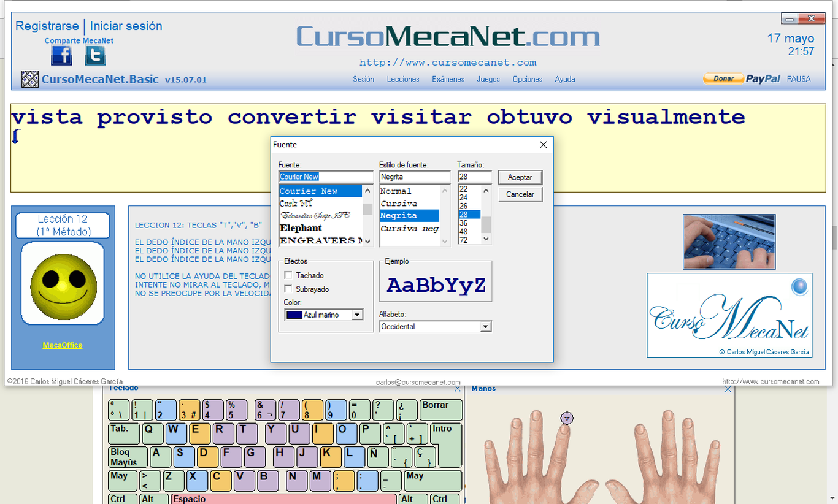Share MecaNet via the Twitter icon
This screenshot has width=838, height=504.
pos(95,56)
